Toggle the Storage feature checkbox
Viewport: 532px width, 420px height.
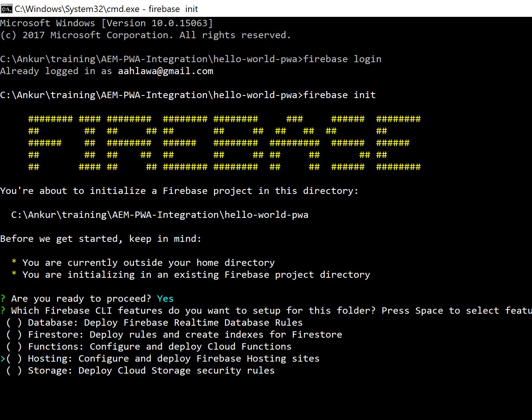click(x=14, y=371)
